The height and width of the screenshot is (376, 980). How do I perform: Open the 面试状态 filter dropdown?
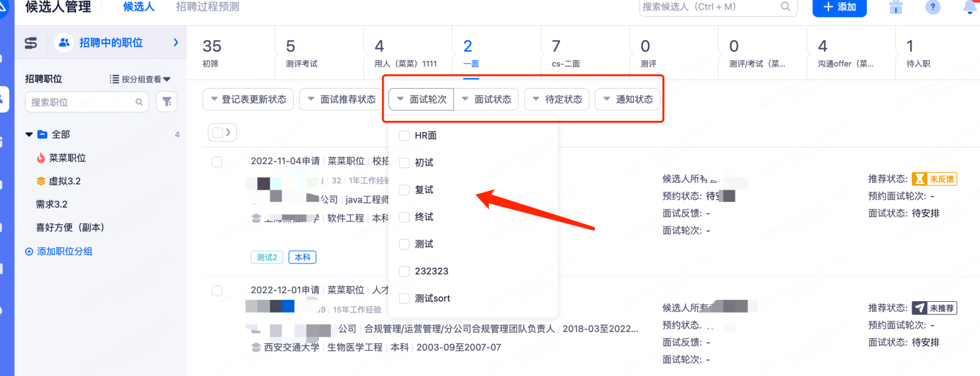click(486, 99)
